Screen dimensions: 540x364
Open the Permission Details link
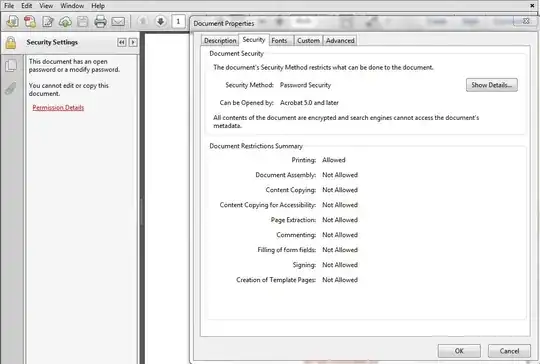tap(58, 107)
